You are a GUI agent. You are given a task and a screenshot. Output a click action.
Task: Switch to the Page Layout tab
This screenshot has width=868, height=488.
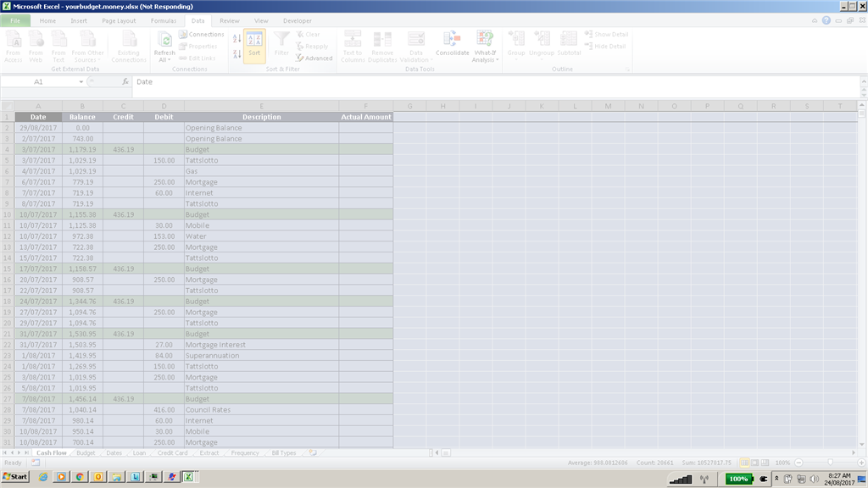click(x=119, y=21)
